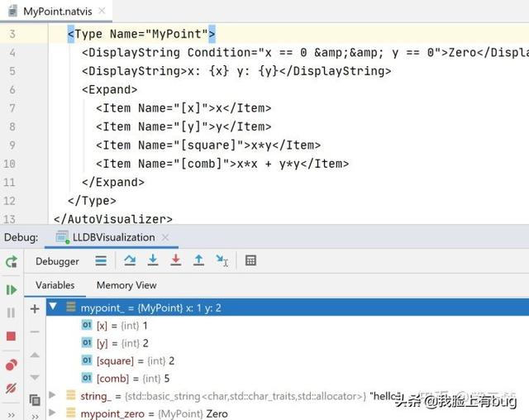Switch to the Memory View tab

coord(126,285)
